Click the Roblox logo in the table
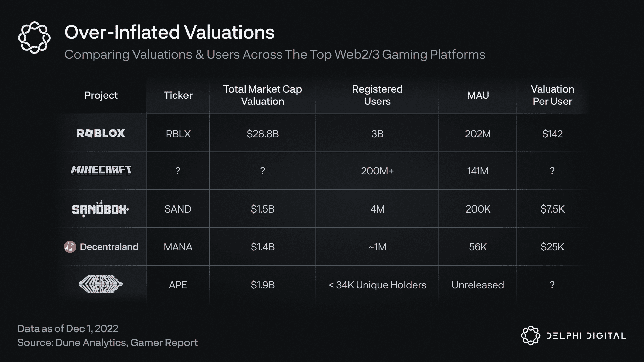This screenshot has height=362, width=644. tap(101, 133)
